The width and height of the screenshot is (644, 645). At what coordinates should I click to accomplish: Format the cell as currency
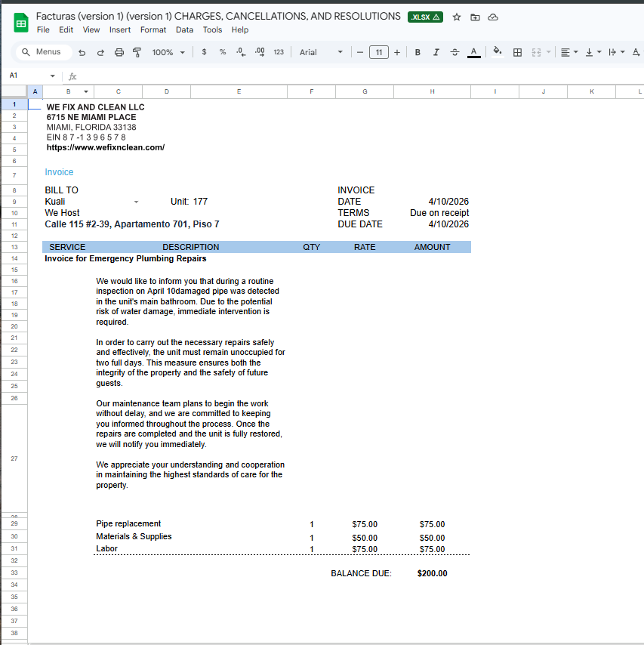pos(204,52)
